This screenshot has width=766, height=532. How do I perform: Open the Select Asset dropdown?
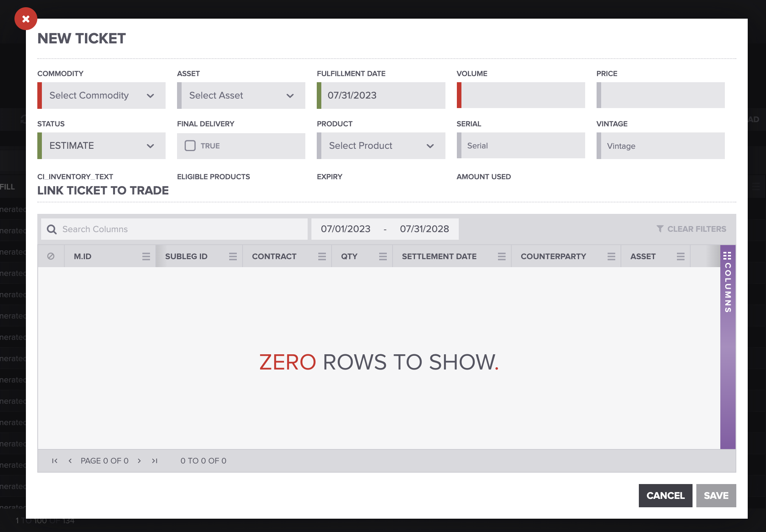click(241, 96)
